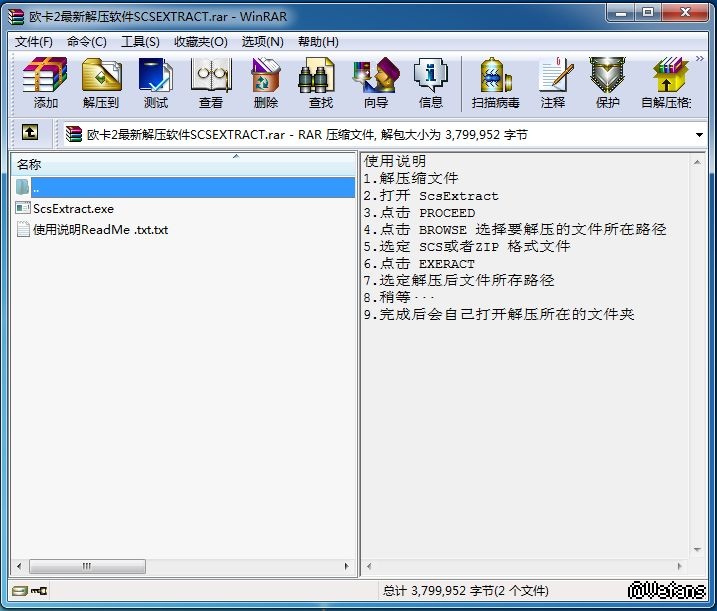Click comment line '3.点击 PROCEED'
The height and width of the screenshot is (611, 717).
[419, 213]
